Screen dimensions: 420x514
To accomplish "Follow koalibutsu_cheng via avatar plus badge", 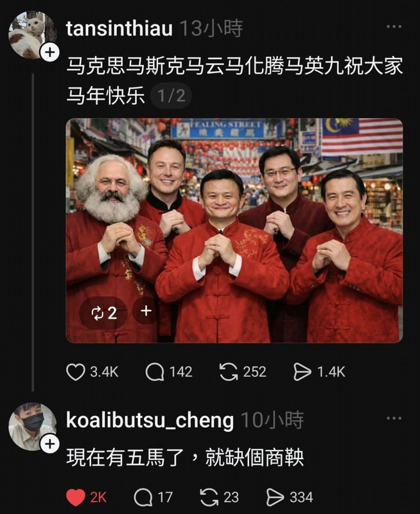I will pos(50,444).
